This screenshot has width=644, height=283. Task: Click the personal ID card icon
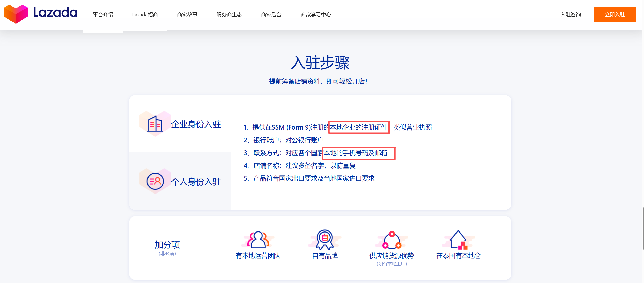pyautogui.click(x=155, y=181)
